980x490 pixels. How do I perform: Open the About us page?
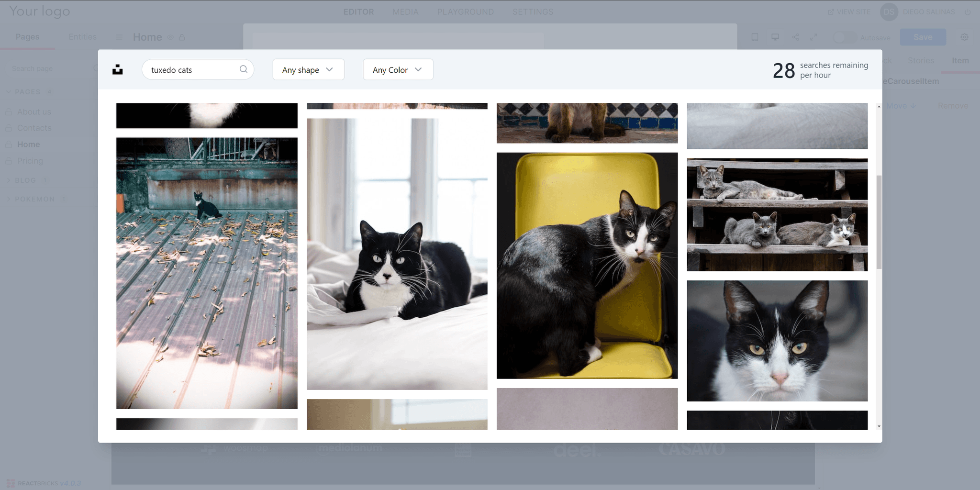34,112
